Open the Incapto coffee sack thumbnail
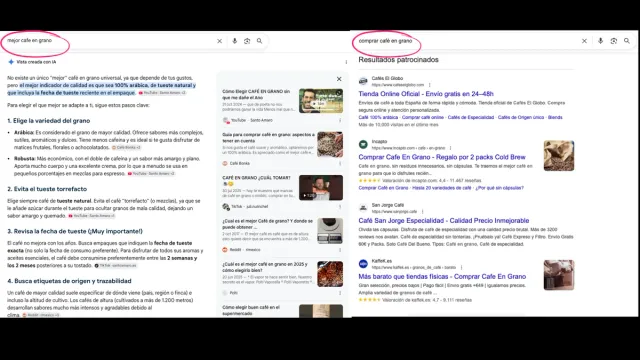The image size is (640, 360). tap(559, 156)
